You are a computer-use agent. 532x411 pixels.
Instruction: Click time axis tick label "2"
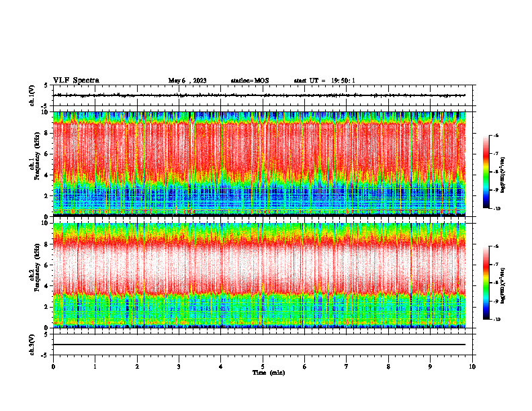click(x=137, y=367)
